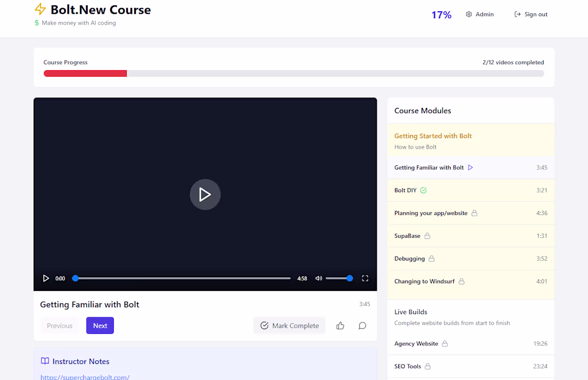Click the Next lesson button
This screenshot has width=588, height=380.
pos(100,325)
